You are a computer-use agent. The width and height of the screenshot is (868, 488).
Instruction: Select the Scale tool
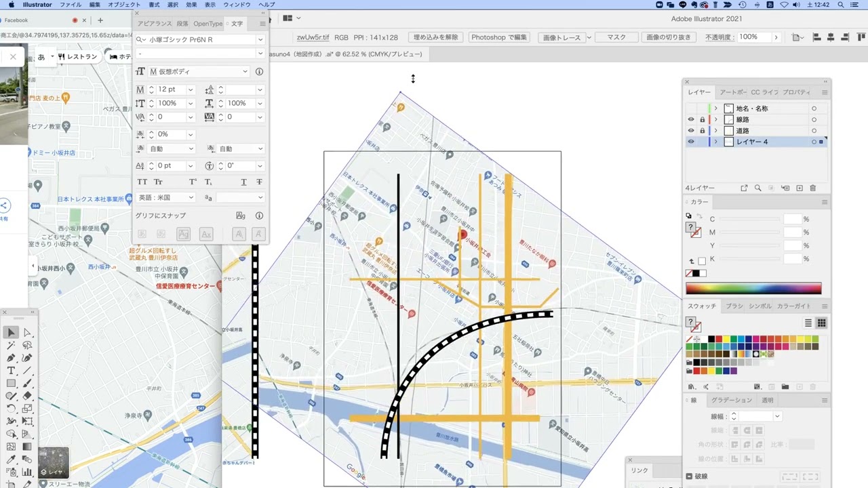click(27, 409)
